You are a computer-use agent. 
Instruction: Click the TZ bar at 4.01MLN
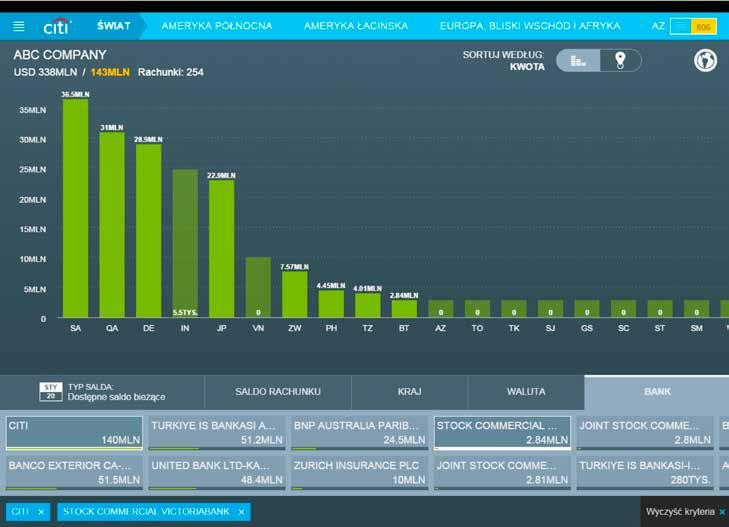(368, 305)
